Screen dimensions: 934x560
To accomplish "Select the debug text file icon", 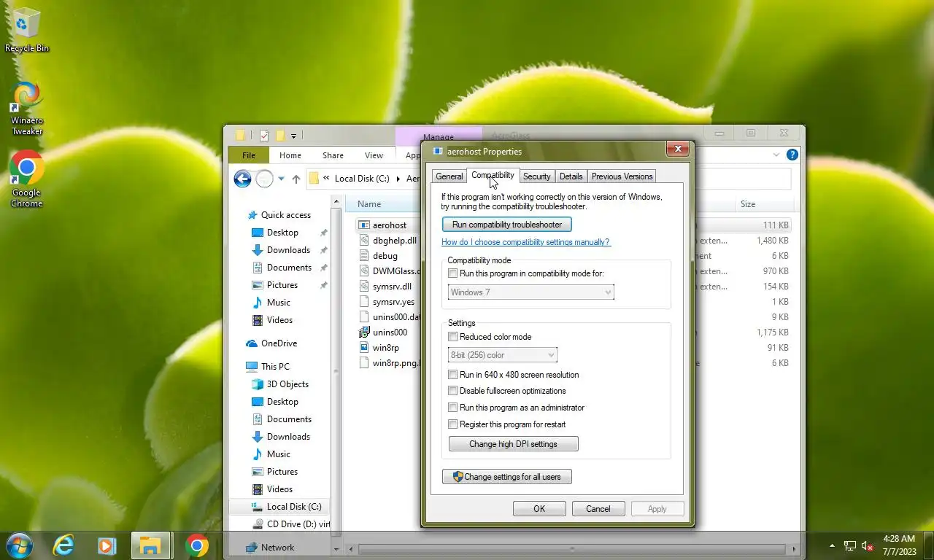I will tap(366, 256).
